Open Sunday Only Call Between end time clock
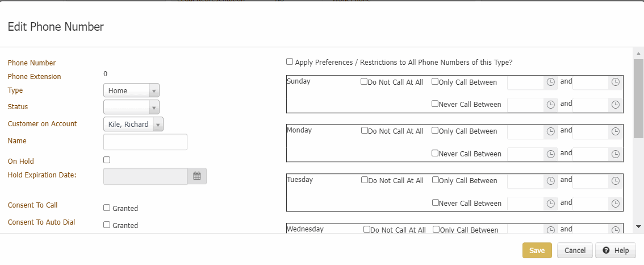This screenshot has height=265, width=644. 616,82
